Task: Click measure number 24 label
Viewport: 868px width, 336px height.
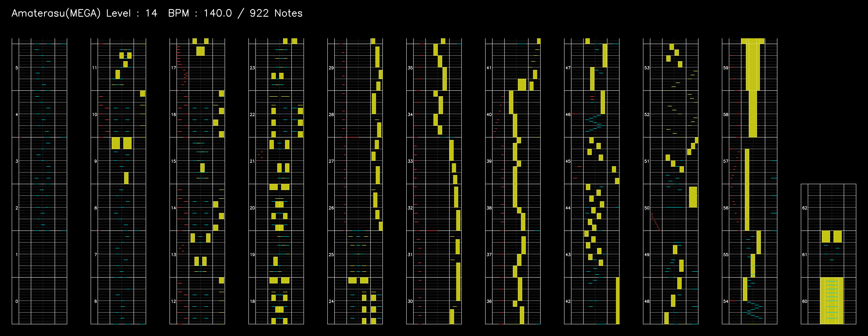Action: 331,301
